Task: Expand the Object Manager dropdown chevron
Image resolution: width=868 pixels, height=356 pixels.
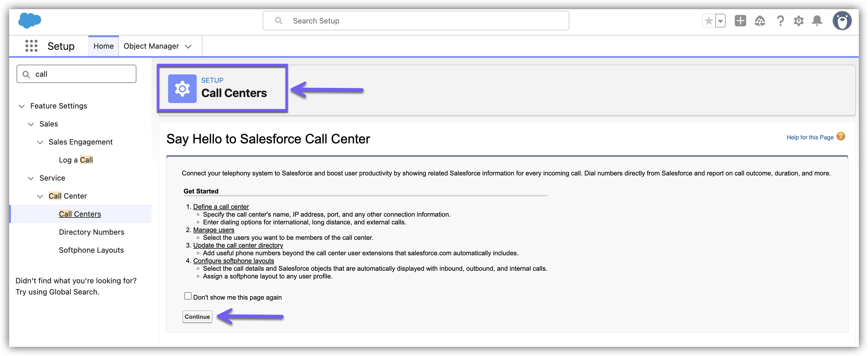Action: click(188, 47)
